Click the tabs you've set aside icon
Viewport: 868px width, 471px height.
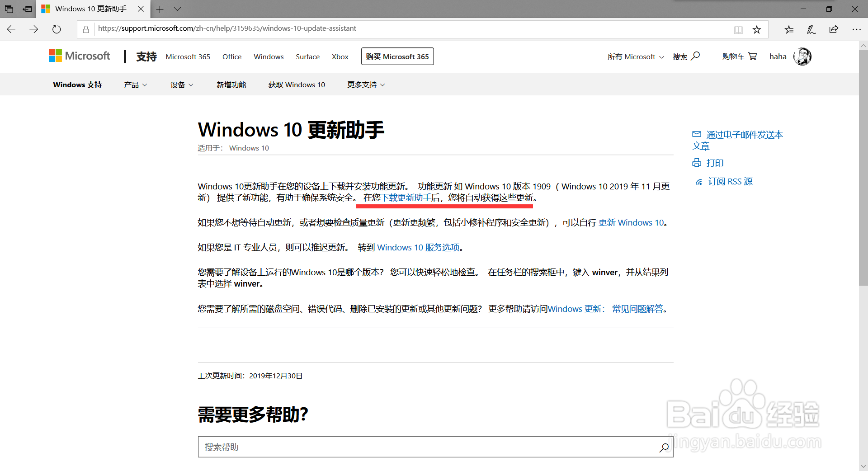[9, 9]
